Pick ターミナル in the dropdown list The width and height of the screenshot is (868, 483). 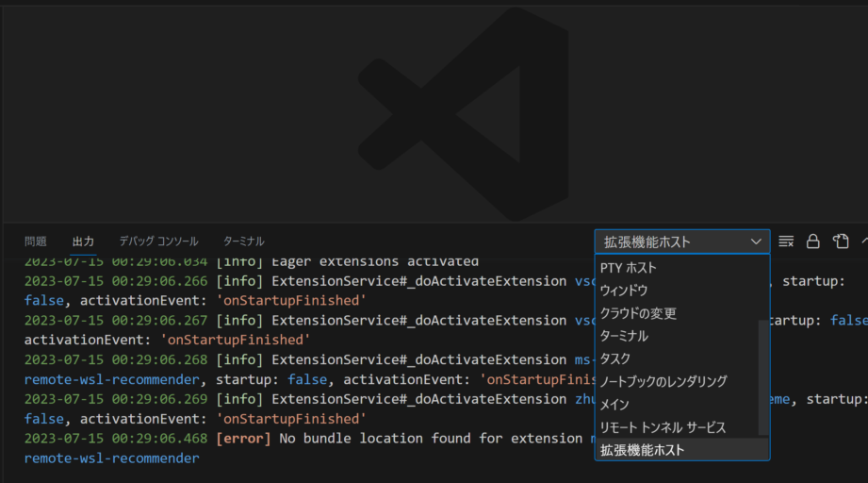click(624, 336)
